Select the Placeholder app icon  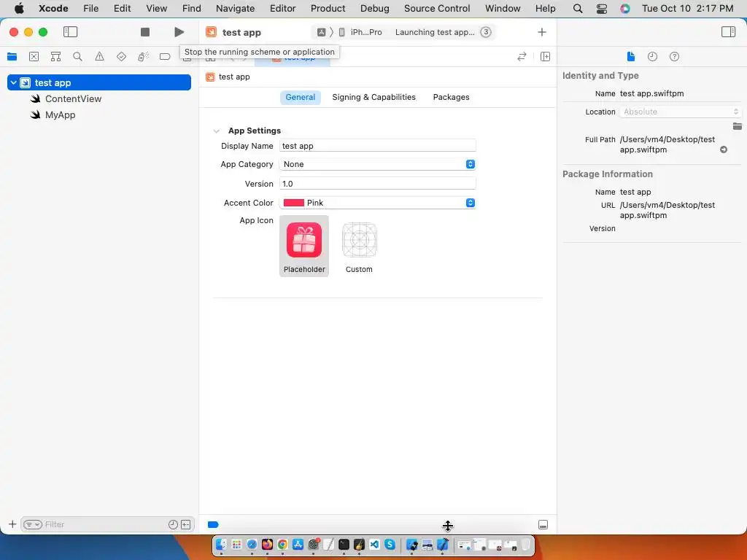(x=304, y=246)
